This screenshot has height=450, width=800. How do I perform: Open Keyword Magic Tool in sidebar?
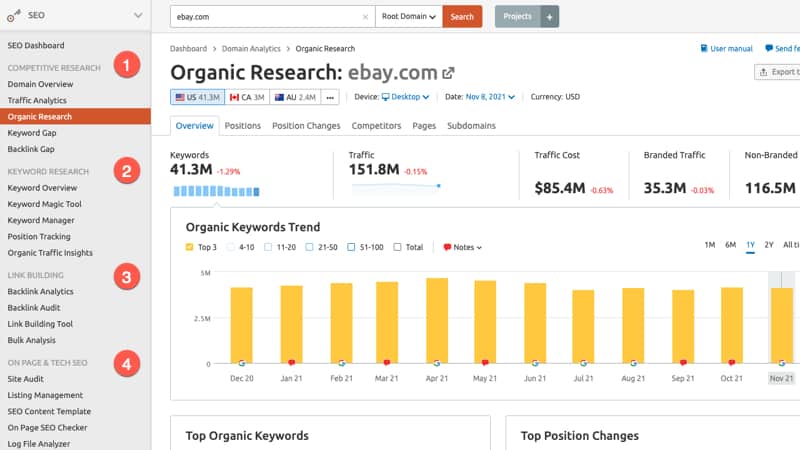pos(44,204)
